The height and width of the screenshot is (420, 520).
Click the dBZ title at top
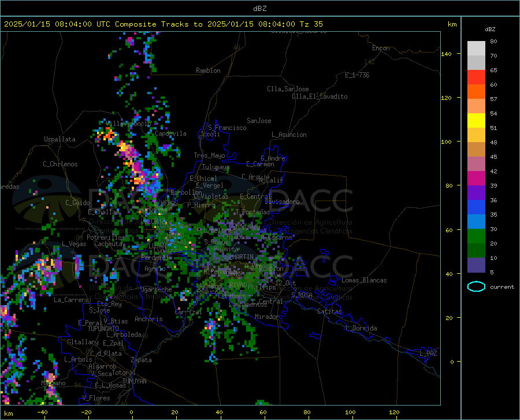pos(259,9)
